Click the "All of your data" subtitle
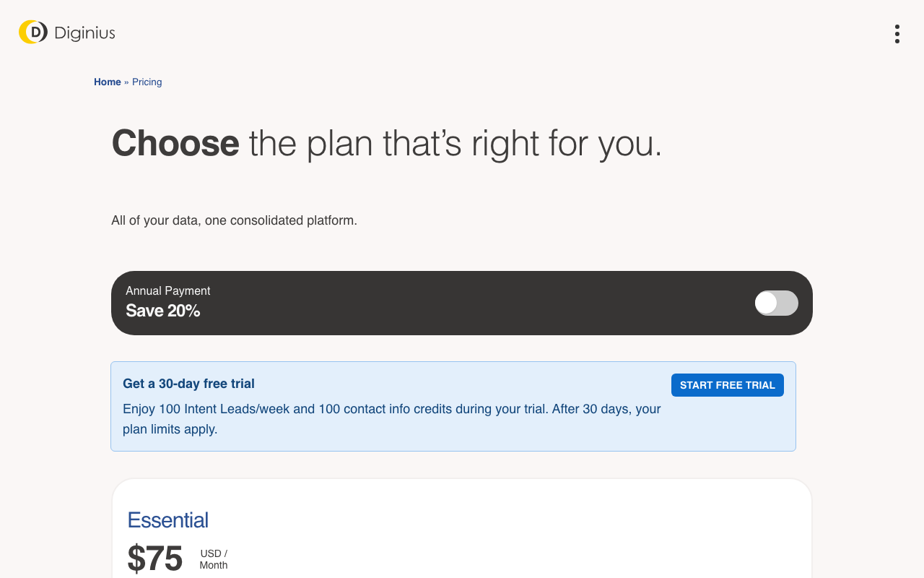Viewport: 924px width, 578px height. [234, 220]
